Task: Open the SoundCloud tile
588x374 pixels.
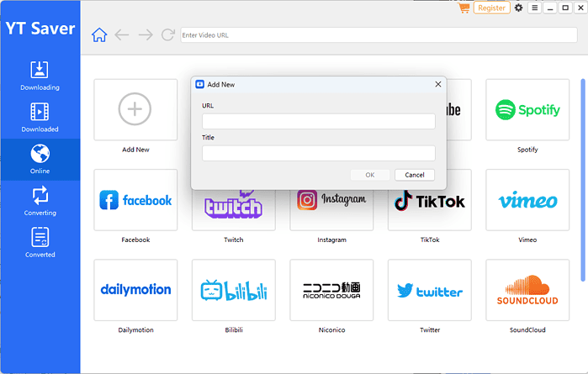Action: 527,290
